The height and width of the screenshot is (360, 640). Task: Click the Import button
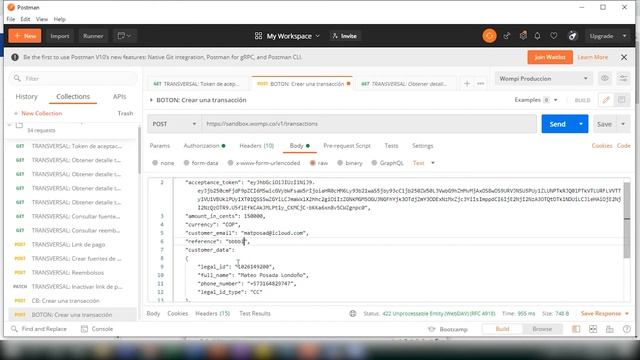[x=60, y=36]
